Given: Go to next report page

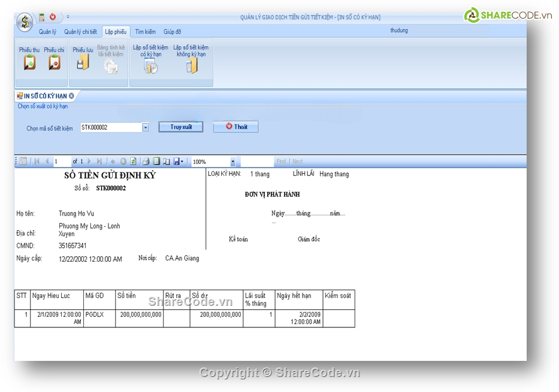Looking at the screenshot, I should click(x=89, y=161).
